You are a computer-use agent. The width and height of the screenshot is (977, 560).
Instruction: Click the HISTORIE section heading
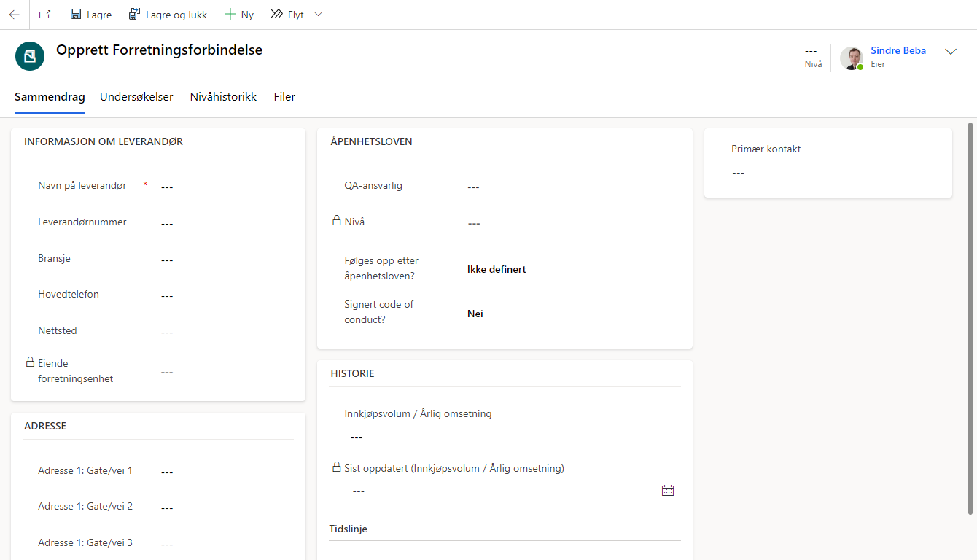tap(352, 373)
